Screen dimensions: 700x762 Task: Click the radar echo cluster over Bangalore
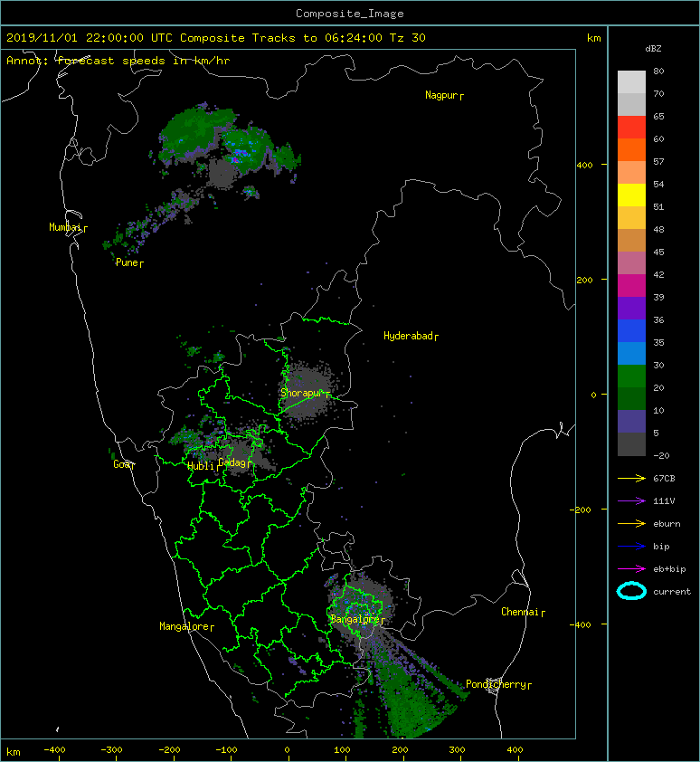point(361,607)
